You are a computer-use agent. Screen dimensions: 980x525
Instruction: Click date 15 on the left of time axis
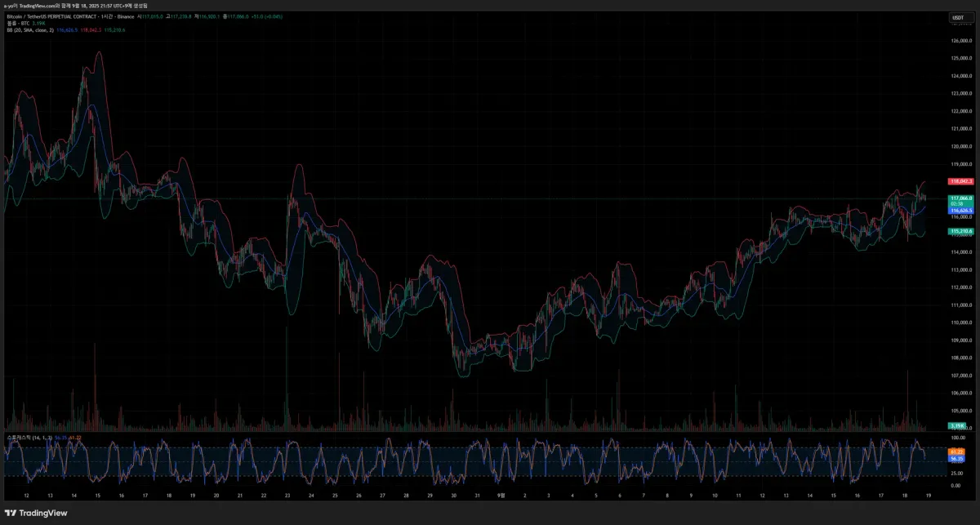(x=97, y=495)
